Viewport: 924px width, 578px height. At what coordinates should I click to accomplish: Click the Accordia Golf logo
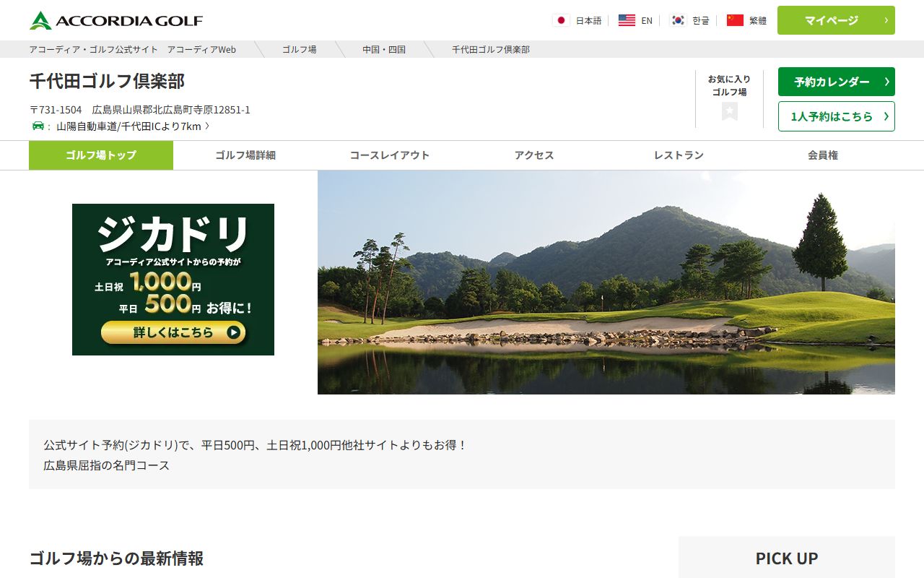point(116,20)
